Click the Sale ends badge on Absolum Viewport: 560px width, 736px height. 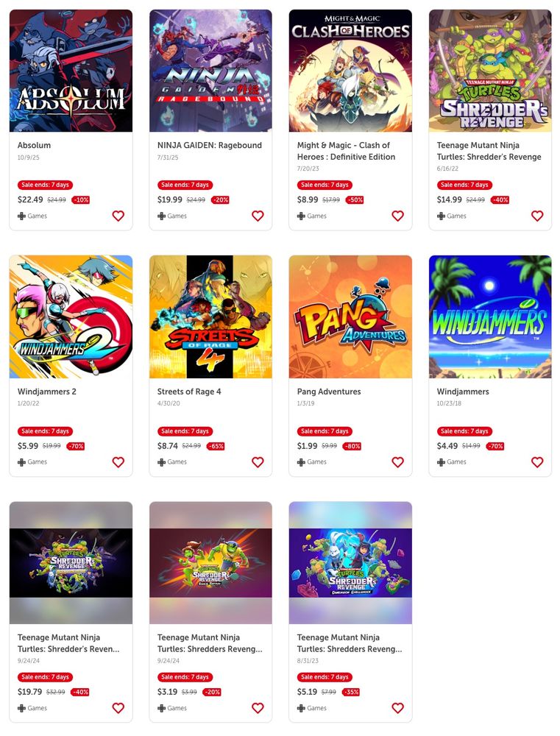(46, 185)
